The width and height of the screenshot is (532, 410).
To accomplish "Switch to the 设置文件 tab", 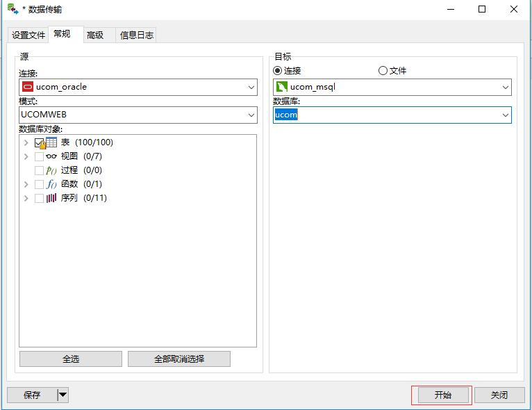I will point(28,35).
